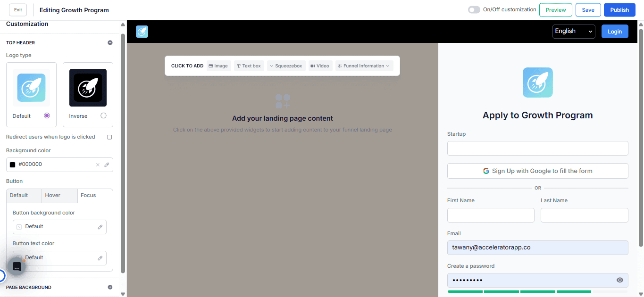Select the Default logo thumbnail
This screenshot has height=297, width=644.
31,88
